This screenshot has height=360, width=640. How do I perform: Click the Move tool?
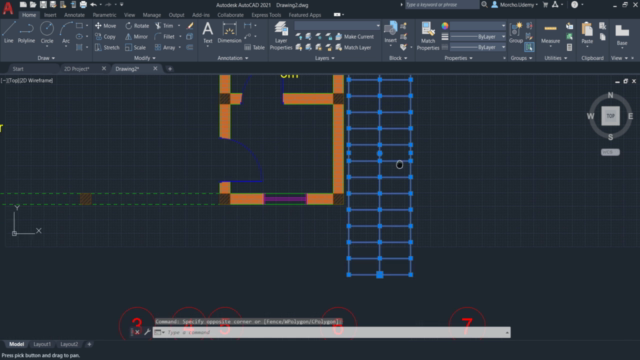pos(105,26)
